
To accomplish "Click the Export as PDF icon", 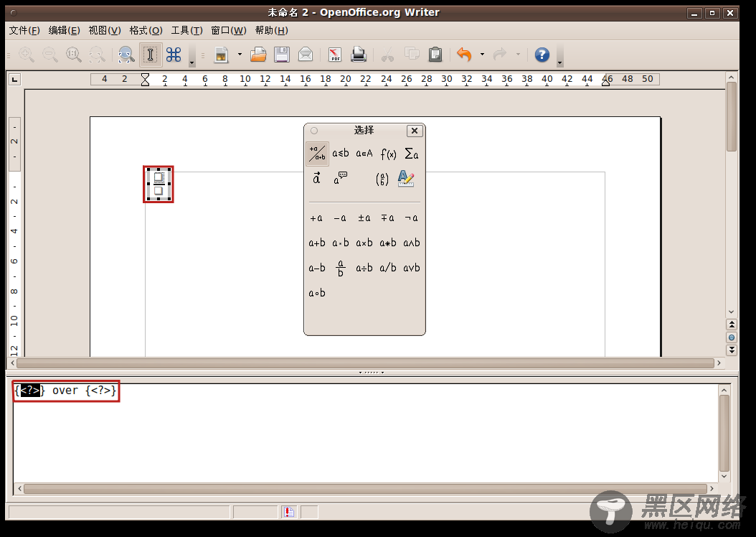I will [x=335, y=55].
